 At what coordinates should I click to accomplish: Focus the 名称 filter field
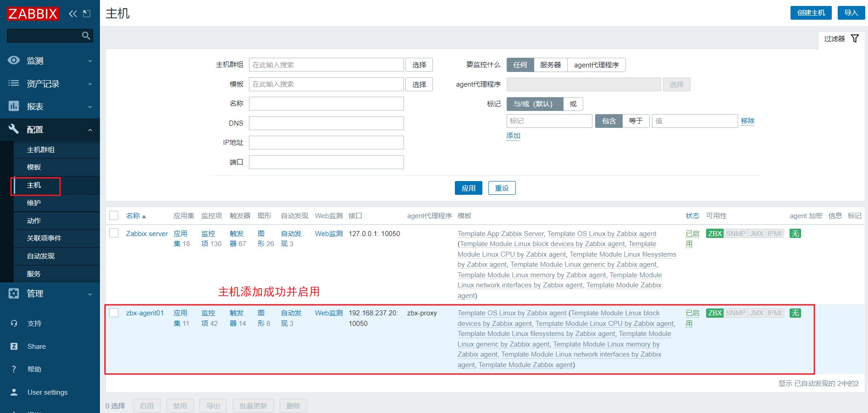pyautogui.click(x=326, y=104)
